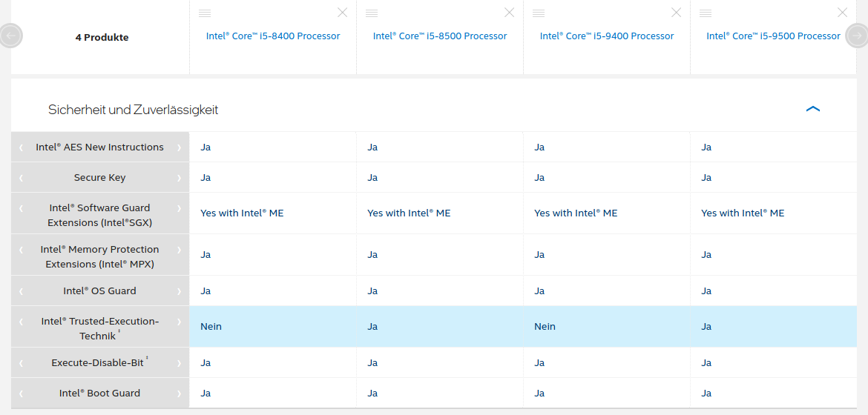This screenshot has height=415, width=868.
Task: Click the Intel Trusted-Execution-Technik row label
Action: [99, 328]
